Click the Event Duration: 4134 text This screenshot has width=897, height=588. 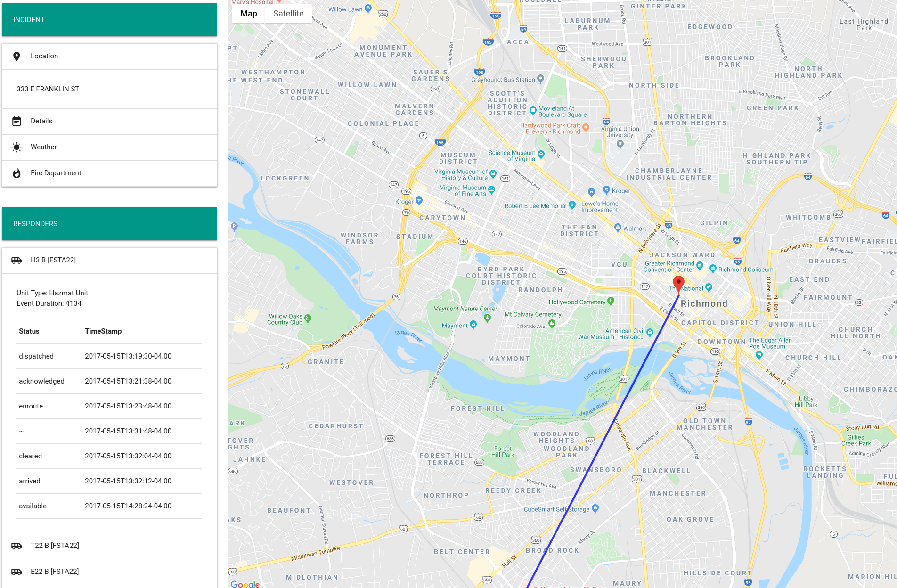(49, 303)
